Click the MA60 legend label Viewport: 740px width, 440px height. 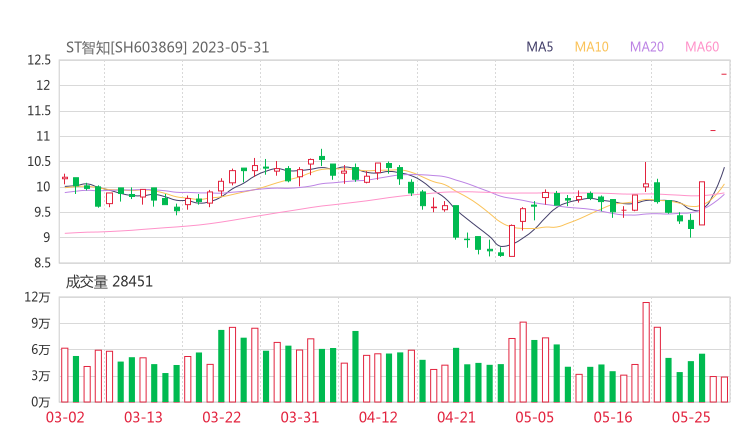coord(702,47)
